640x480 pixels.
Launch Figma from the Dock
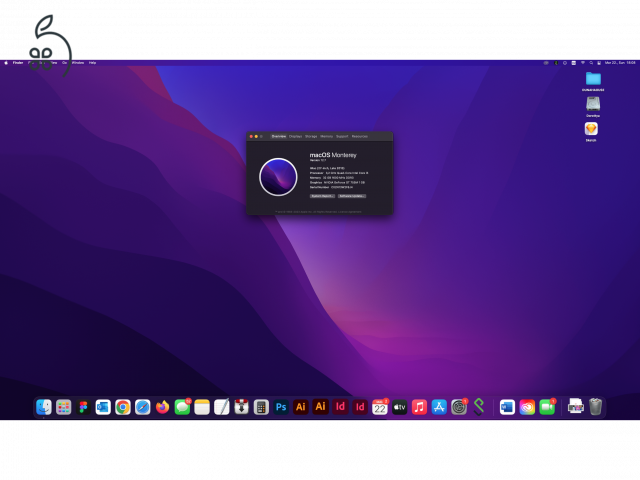[x=83, y=407]
